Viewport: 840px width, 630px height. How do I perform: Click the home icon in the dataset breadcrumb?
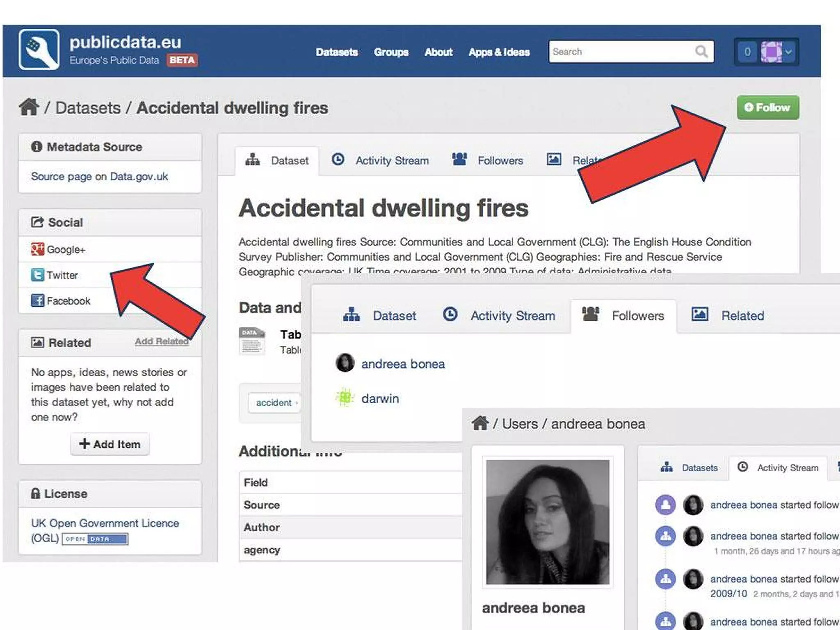point(29,107)
